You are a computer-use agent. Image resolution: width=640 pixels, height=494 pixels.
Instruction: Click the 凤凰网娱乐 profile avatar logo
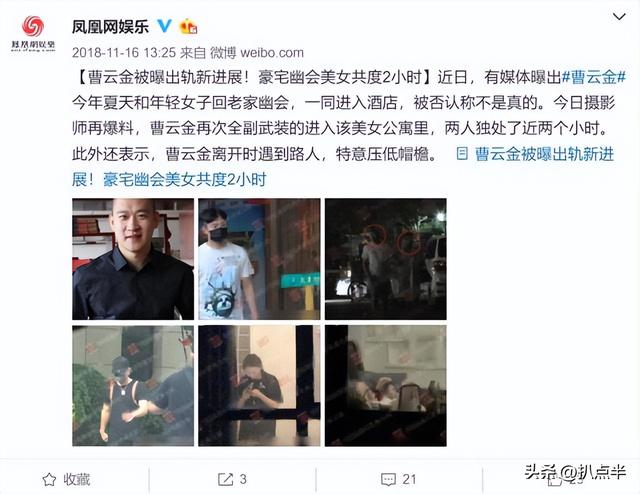click(x=33, y=33)
